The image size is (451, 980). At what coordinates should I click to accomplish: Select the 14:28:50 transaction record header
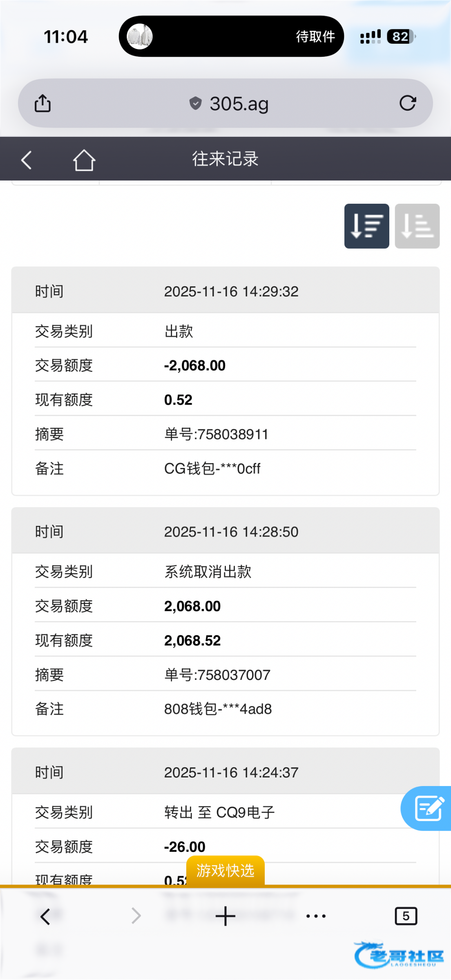point(225,532)
